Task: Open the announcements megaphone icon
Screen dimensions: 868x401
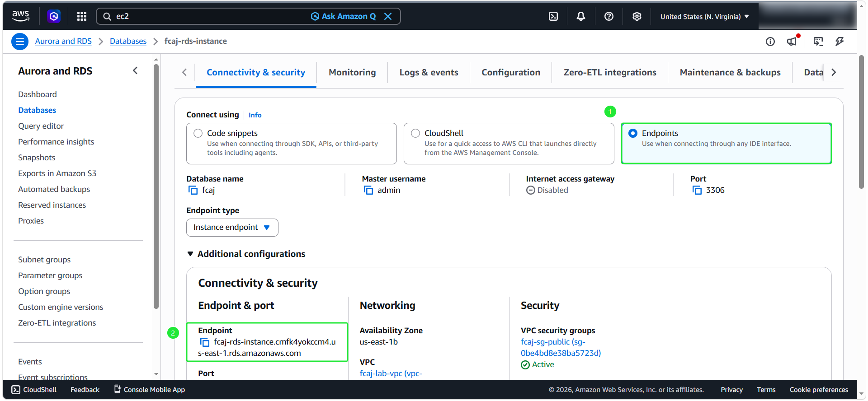Action: 792,42
